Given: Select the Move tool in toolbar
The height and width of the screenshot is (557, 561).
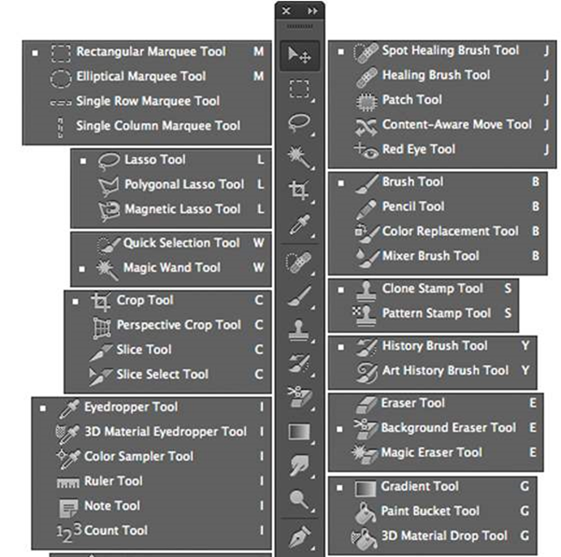Looking at the screenshot, I should (x=299, y=56).
